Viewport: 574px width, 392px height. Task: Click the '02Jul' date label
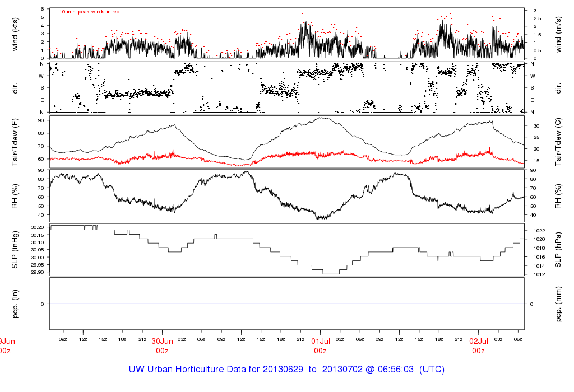click(x=479, y=341)
